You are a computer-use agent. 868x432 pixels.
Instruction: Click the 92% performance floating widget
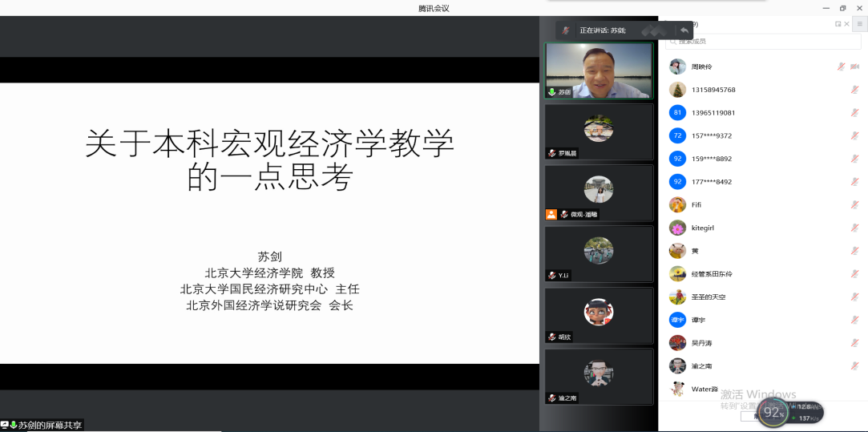[773, 413]
